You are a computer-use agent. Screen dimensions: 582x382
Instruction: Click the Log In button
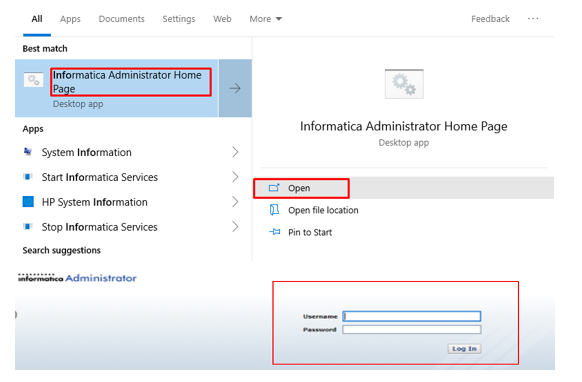[x=464, y=349]
